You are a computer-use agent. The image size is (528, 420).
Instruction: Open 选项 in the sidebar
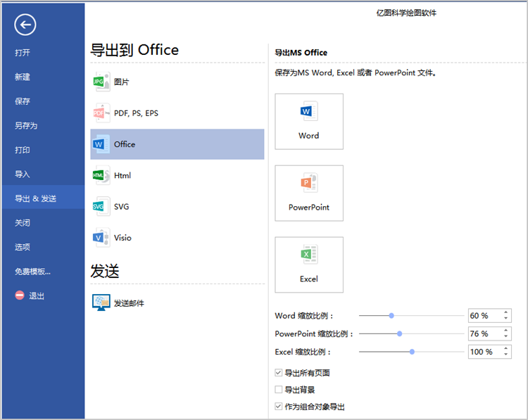tap(23, 247)
